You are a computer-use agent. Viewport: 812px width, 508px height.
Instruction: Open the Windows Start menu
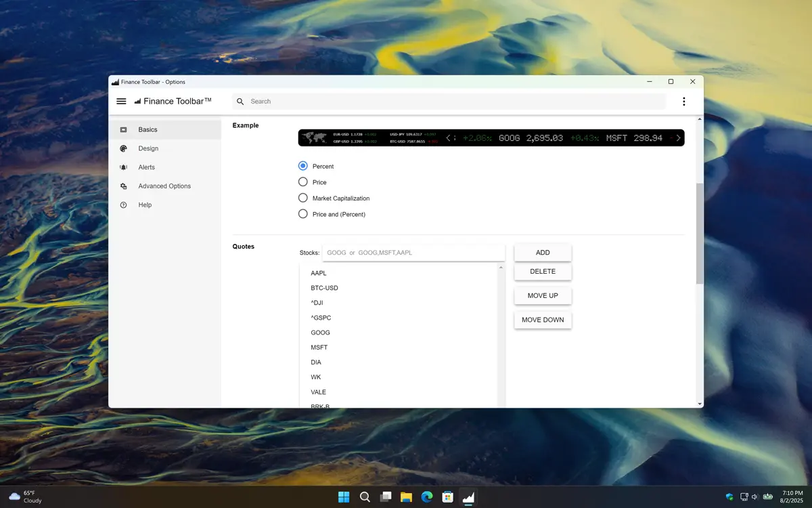344,497
